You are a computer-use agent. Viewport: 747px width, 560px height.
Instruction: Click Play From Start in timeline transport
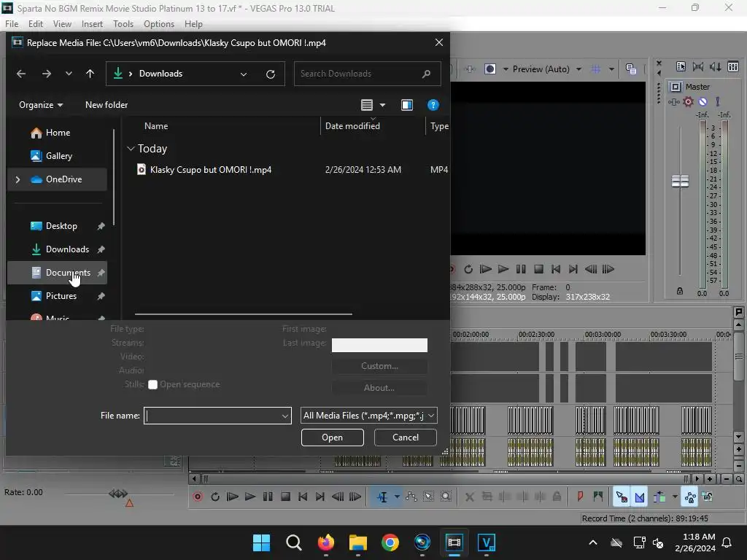(233, 497)
